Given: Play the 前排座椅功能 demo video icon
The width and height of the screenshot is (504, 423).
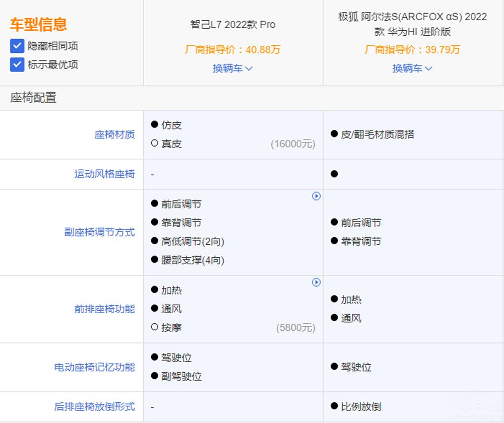Looking at the screenshot, I should [x=317, y=283].
